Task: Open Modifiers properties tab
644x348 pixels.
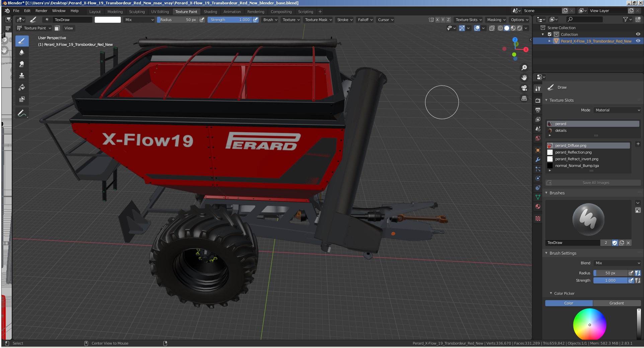Action: 538,160
